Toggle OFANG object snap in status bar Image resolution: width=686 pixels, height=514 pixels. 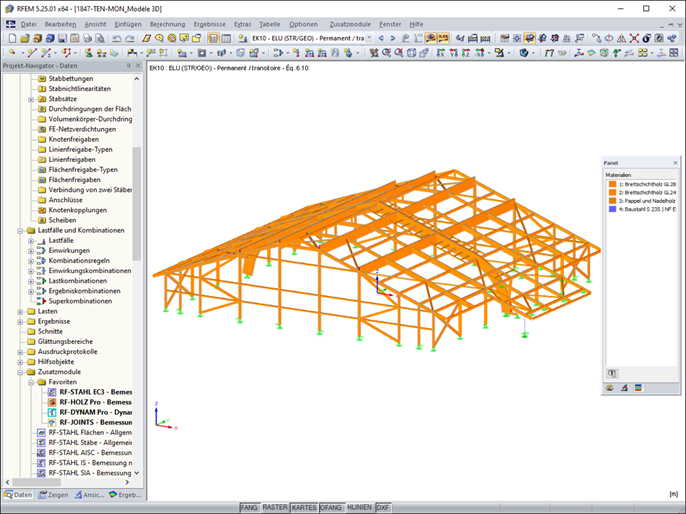click(x=331, y=507)
